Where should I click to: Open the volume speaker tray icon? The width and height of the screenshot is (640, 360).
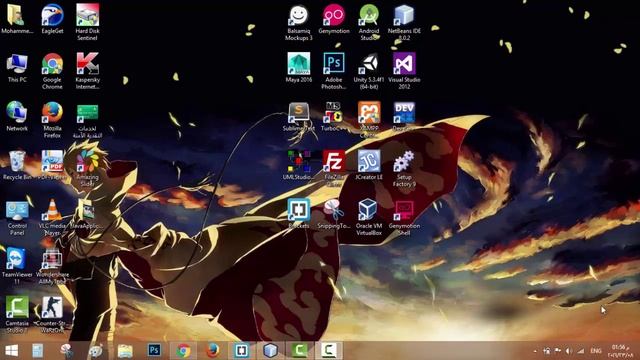click(x=569, y=351)
